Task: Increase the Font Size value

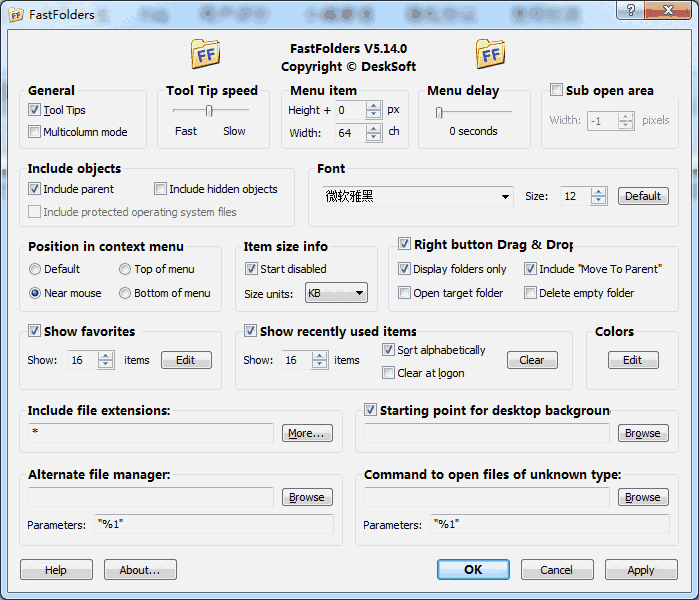Action: pyautogui.click(x=598, y=192)
